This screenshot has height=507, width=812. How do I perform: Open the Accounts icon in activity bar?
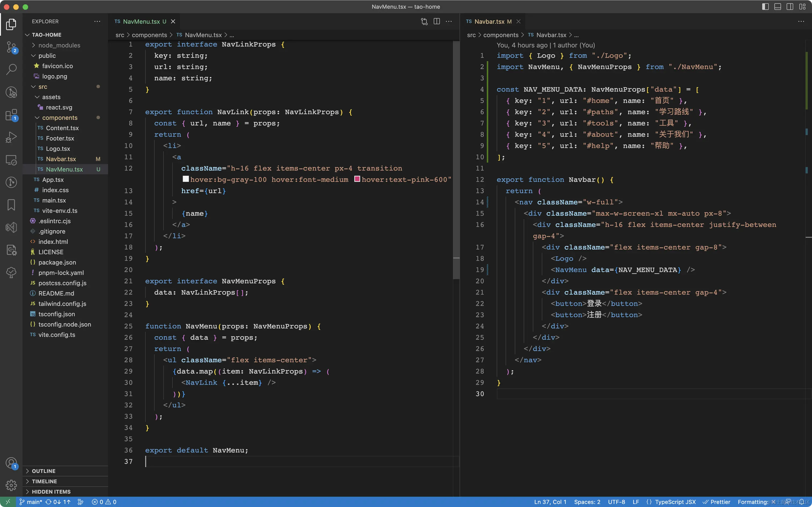pyautogui.click(x=11, y=463)
